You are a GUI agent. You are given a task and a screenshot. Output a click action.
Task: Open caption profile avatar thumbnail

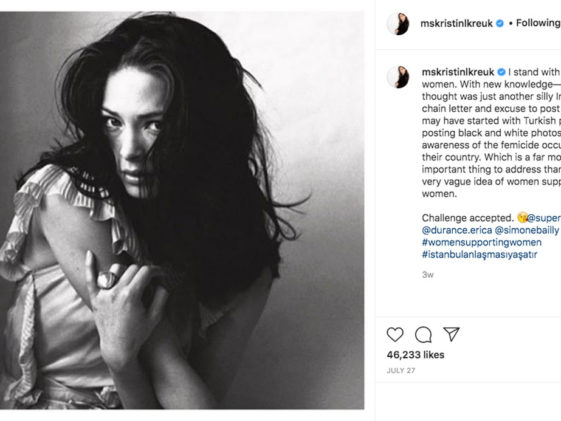398,77
